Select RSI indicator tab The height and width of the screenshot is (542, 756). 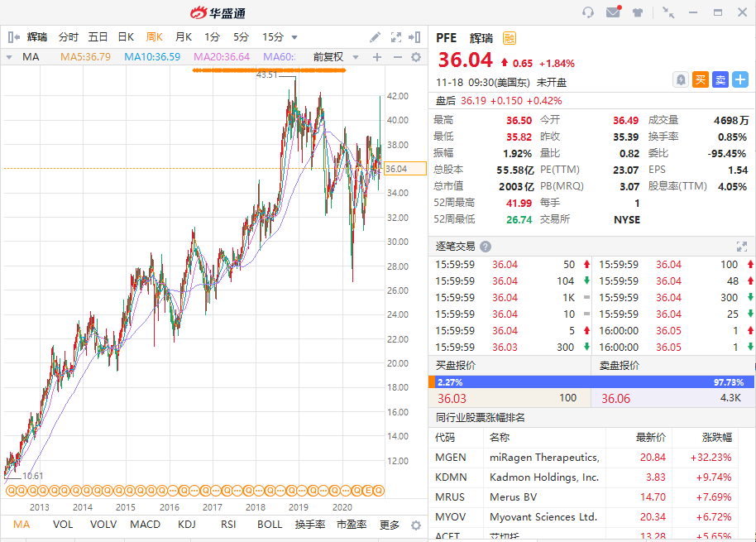[x=228, y=525]
